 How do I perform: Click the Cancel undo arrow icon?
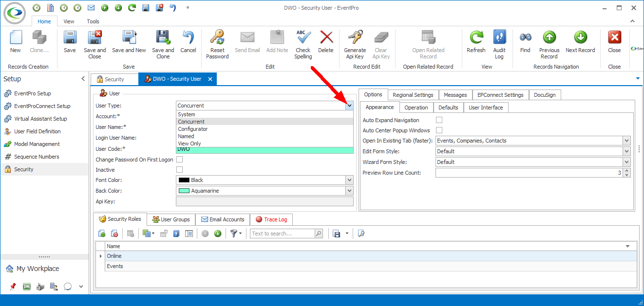(188, 37)
